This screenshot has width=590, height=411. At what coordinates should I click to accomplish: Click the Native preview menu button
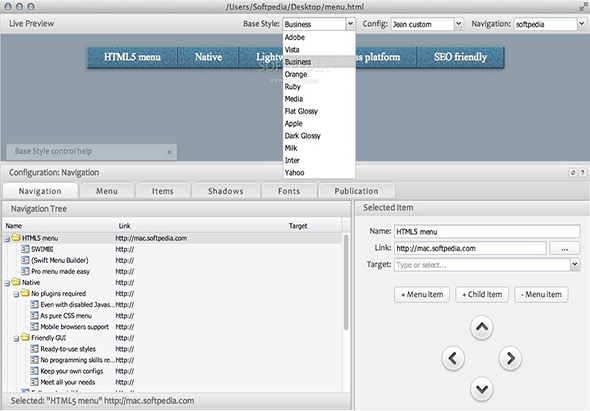click(x=208, y=57)
